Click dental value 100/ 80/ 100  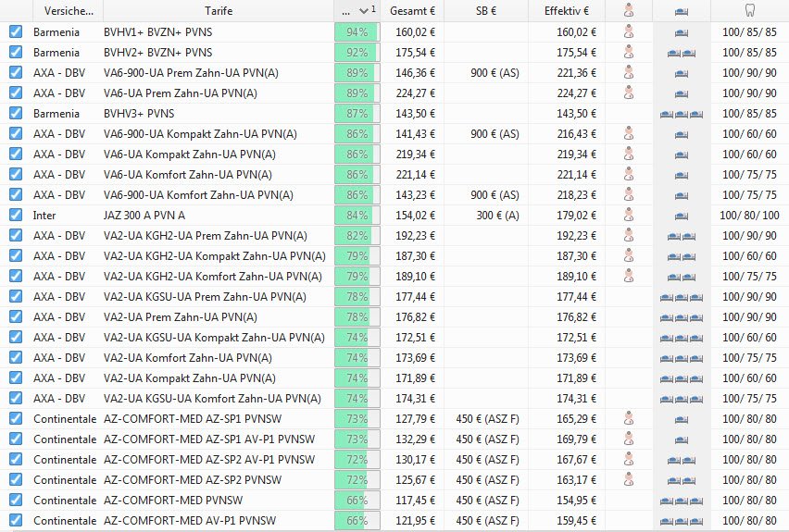coord(749,216)
